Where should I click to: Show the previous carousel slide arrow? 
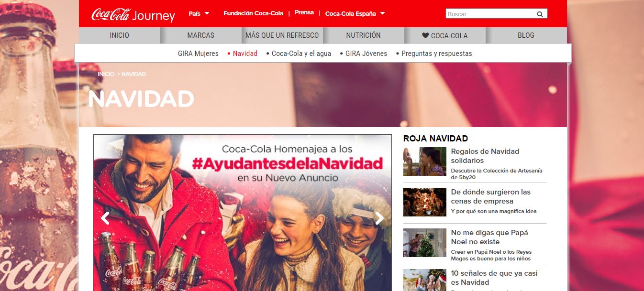click(x=105, y=218)
